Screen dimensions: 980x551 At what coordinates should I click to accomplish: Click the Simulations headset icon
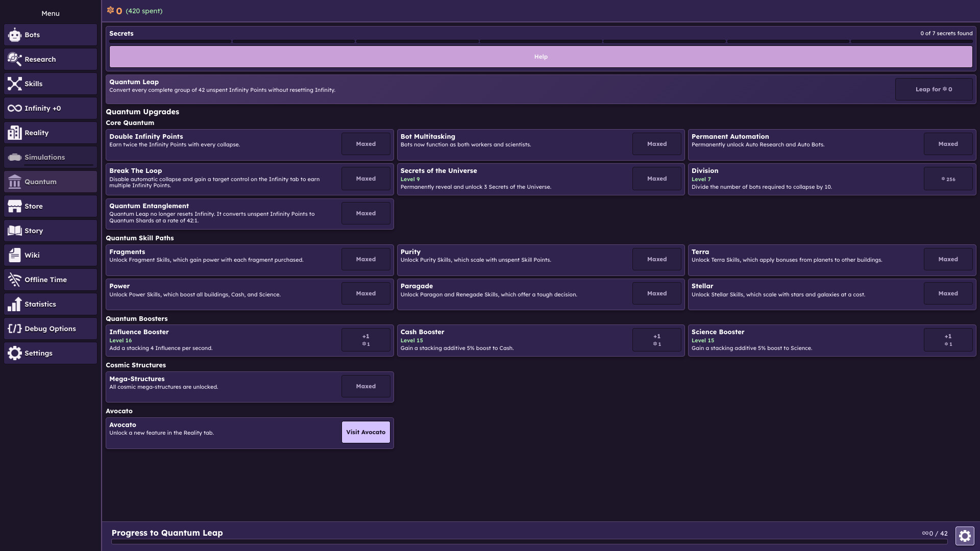15,157
